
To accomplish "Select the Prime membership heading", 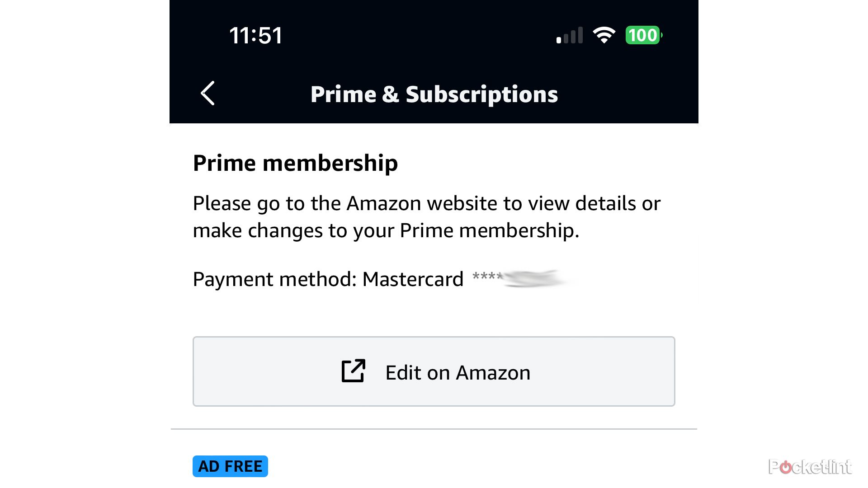I will pyautogui.click(x=295, y=163).
